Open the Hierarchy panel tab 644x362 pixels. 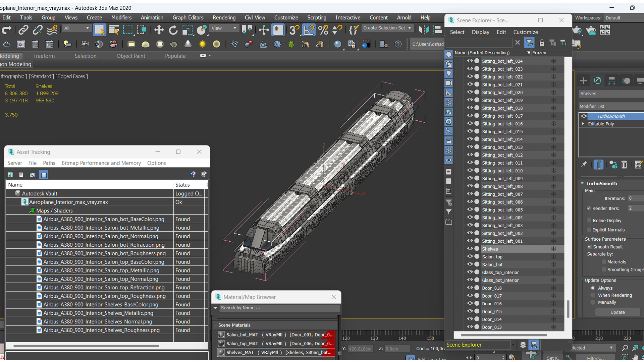pos(612,81)
